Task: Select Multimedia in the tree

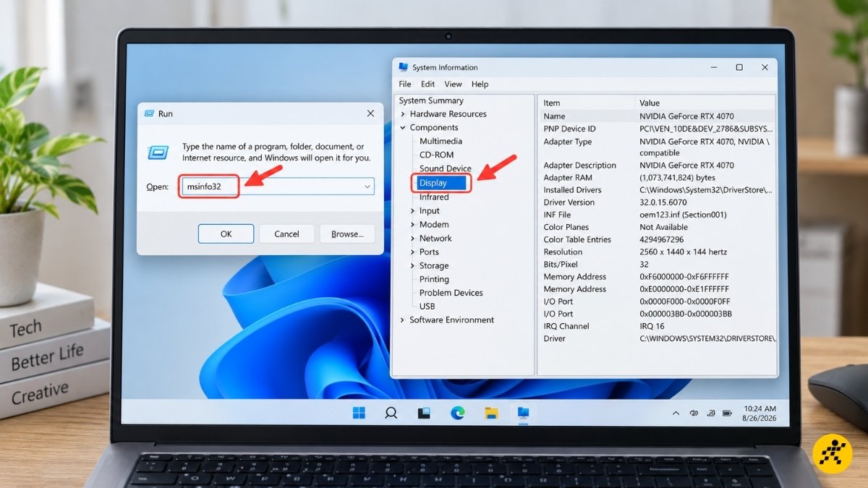Action: (x=441, y=141)
